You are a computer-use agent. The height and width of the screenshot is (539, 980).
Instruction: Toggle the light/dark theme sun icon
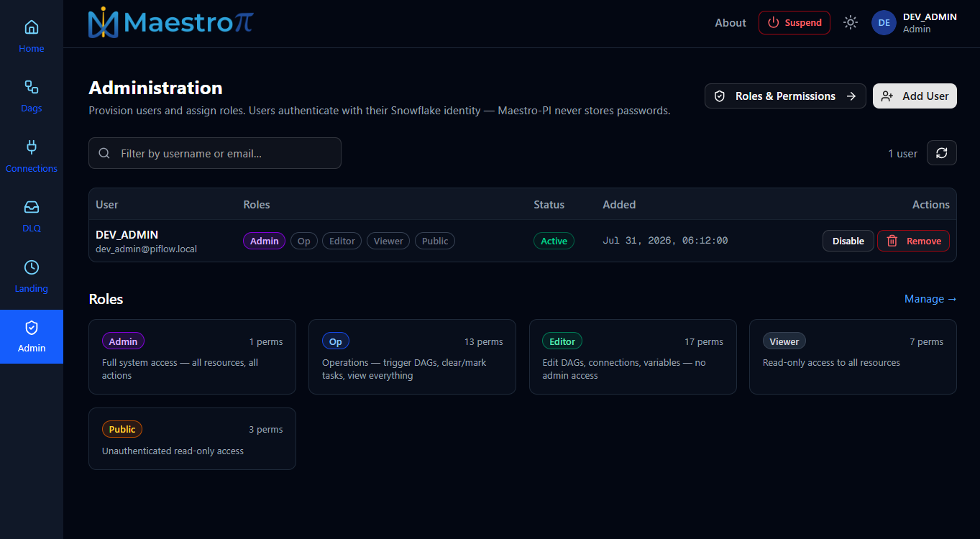point(851,23)
